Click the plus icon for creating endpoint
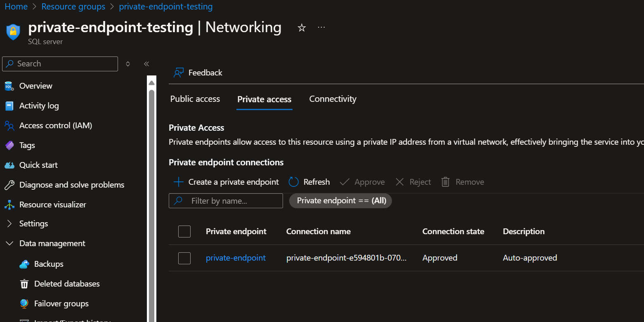Image resolution: width=644 pixels, height=322 pixels. pos(178,182)
